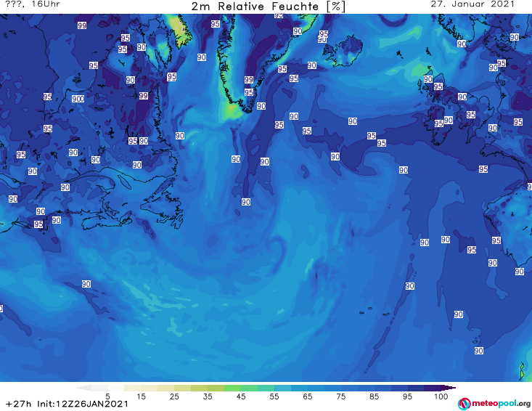Click the yellow-orange dry spot at Greenland's southern tip
This screenshot has height=411, width=532.
(x=231, y=109)
